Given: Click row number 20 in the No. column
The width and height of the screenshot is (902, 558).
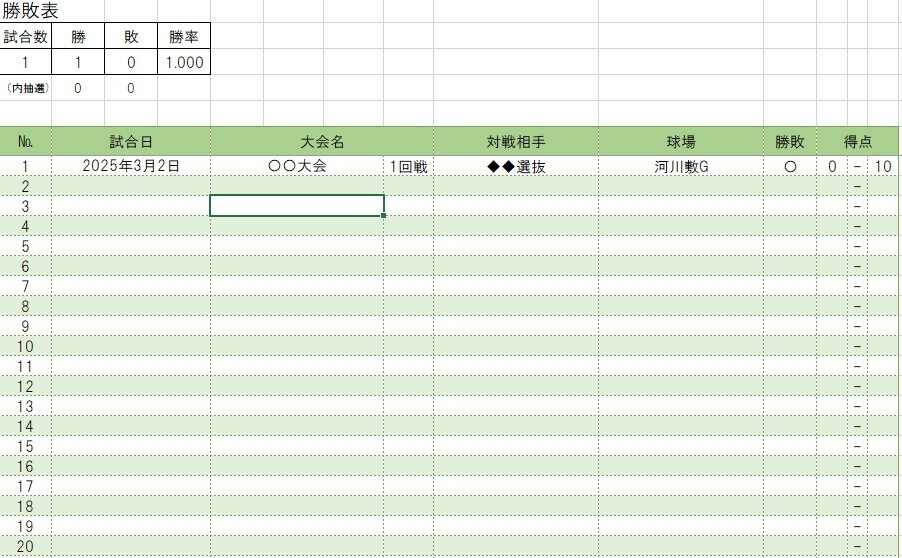Looking at the screenshot, I should 26,546.
